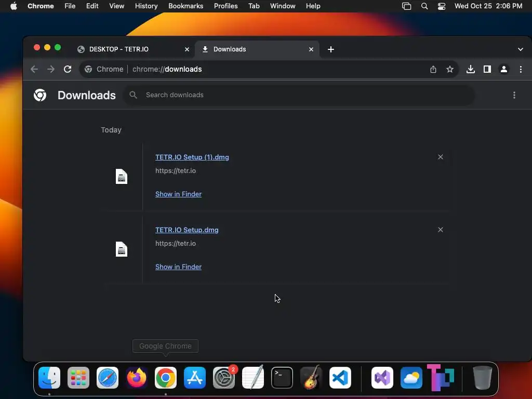Screen dimensions: 532x399
Task: Click the browser forward arrow
Action: click(x=51, y=69)
